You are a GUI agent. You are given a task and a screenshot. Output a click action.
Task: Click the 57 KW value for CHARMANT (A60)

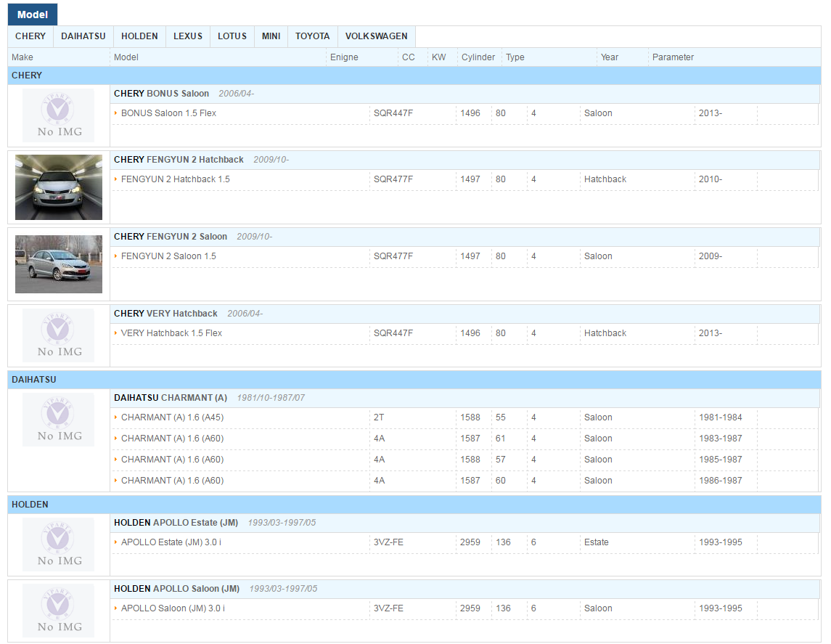pos(501,460)
